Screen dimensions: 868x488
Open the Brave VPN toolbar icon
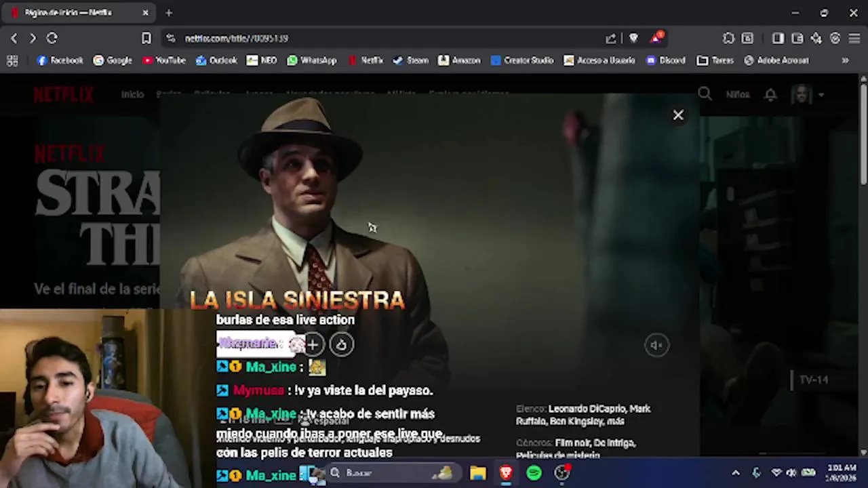(835, 39)
